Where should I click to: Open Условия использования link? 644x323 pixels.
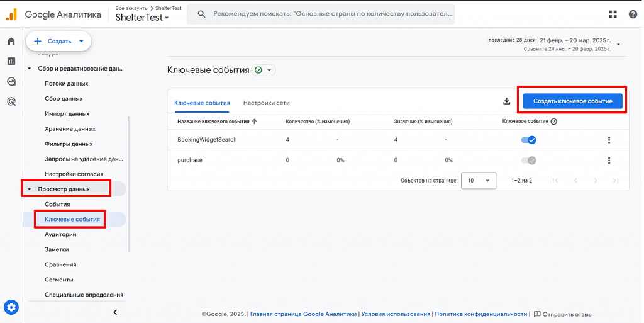tap(396, 314)
